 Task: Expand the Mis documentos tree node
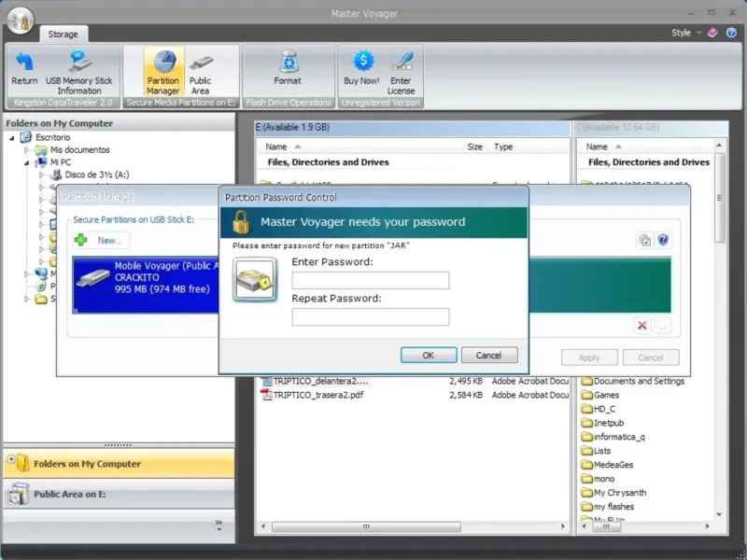[27, 150]
